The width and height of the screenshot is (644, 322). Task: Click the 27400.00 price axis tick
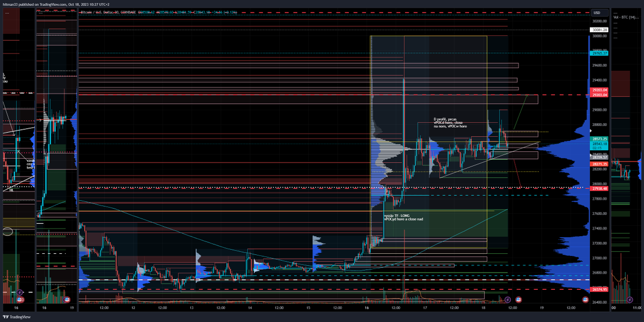599,228
